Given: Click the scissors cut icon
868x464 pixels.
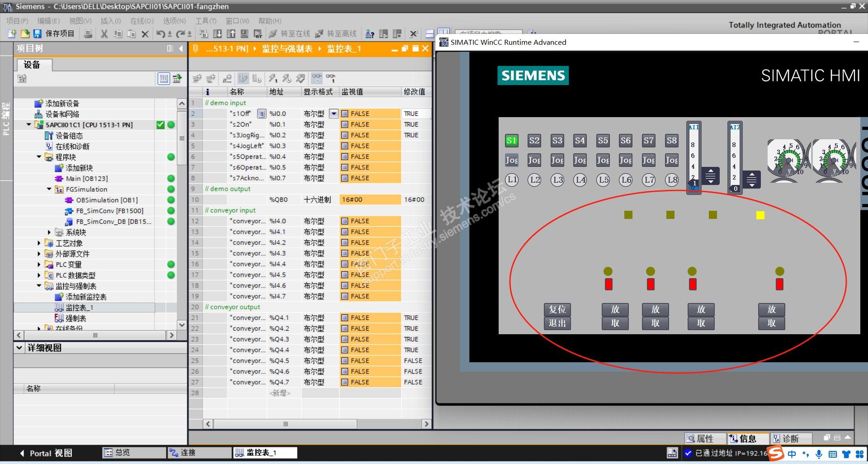Looking at the screenshot, I should pos(104,34).
